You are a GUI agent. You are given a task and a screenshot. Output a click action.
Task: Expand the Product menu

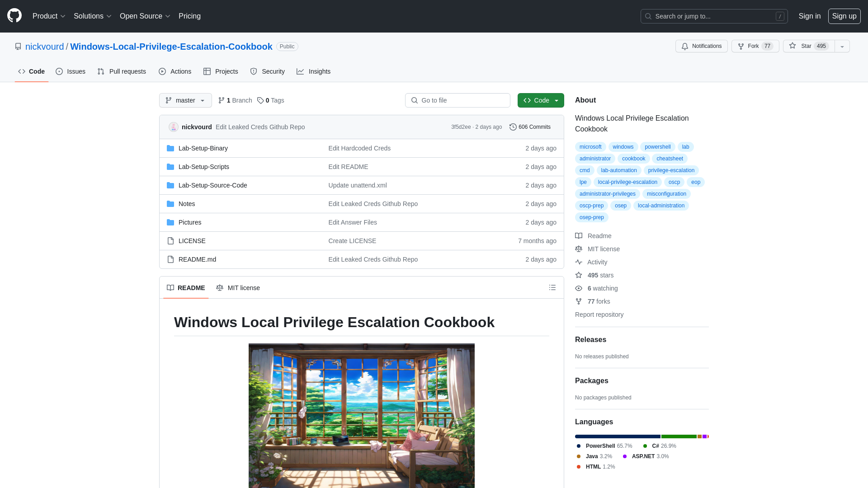click(49, 16)
